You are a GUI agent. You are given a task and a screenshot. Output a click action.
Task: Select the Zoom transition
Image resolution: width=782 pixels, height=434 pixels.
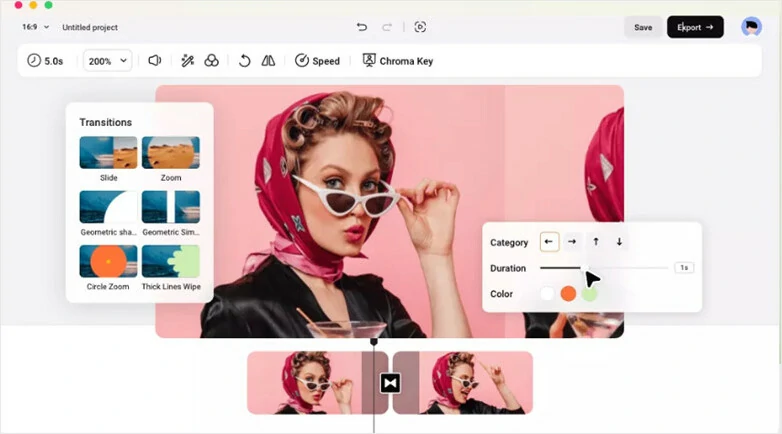[x=171, y=153]
